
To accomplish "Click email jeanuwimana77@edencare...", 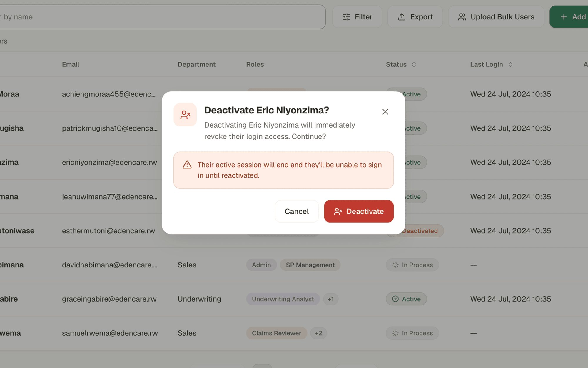I will coord(110,197).
